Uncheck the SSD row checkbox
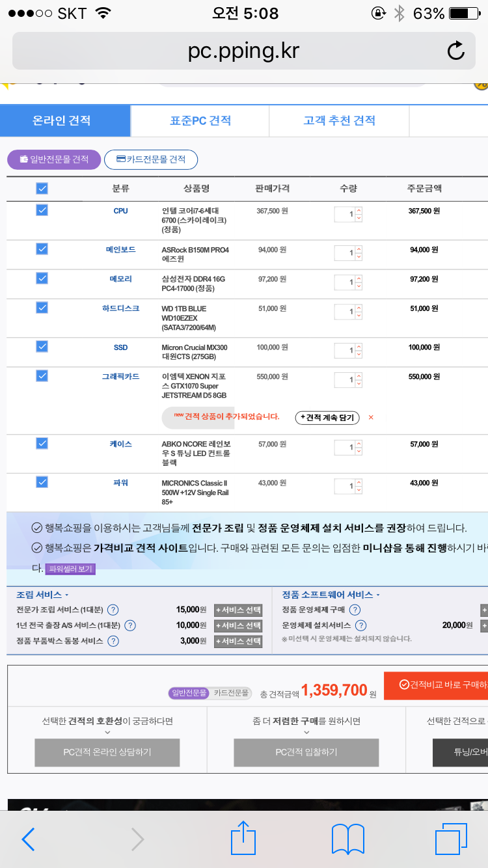Image resolution: width=488 pixels, height=868 pixels. [x=42, y=346]
